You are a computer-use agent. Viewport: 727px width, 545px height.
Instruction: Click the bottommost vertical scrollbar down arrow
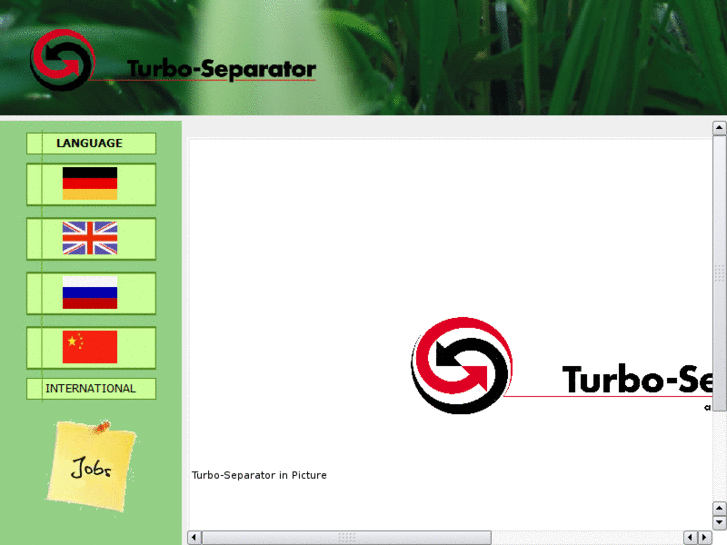(719, 522)
